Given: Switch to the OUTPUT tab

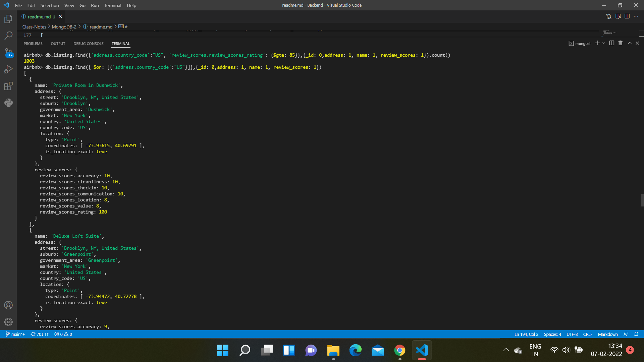Looking at the screenshot, I should pos(58,44).
